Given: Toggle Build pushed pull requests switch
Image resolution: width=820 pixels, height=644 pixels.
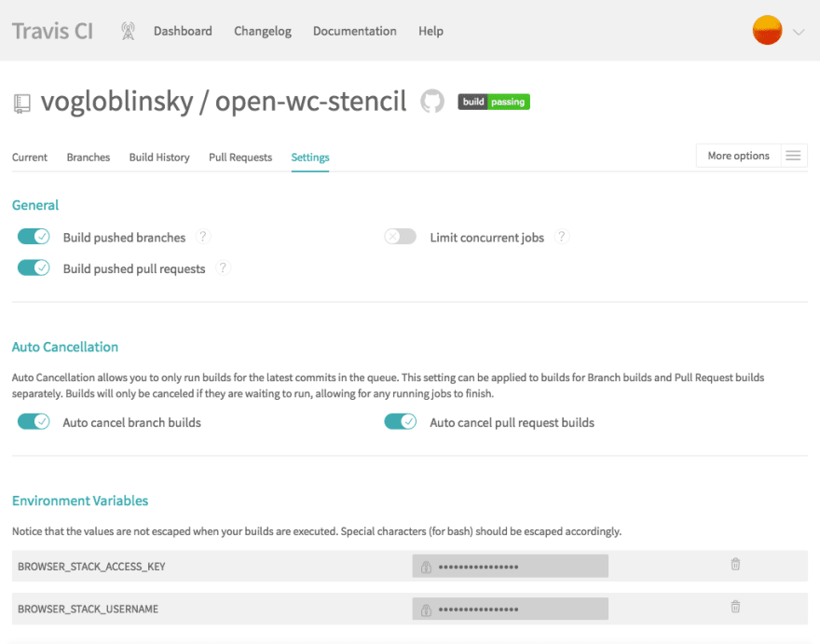Looking at the screenshot, I should (x=34, y=267).
